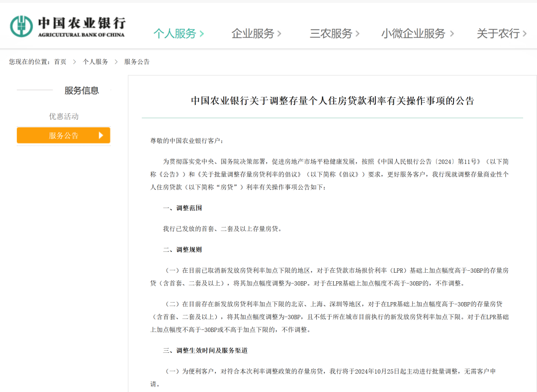The width and height of the screenshot is (537, 392).
Task: Click the line 我行已发放的首套、二套及以上存量房贷
Action: pyautogui.click(x=223, y=229)
